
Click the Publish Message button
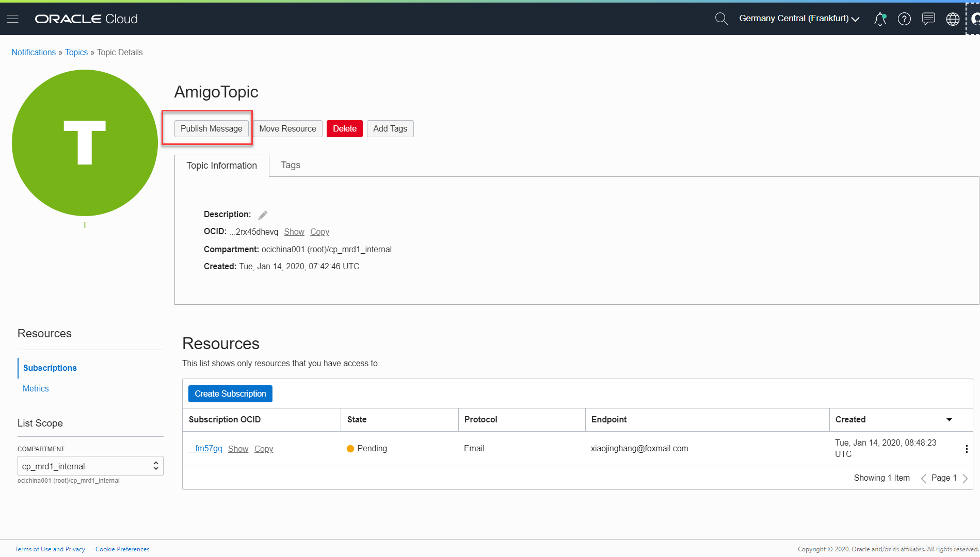click(211, 128)
